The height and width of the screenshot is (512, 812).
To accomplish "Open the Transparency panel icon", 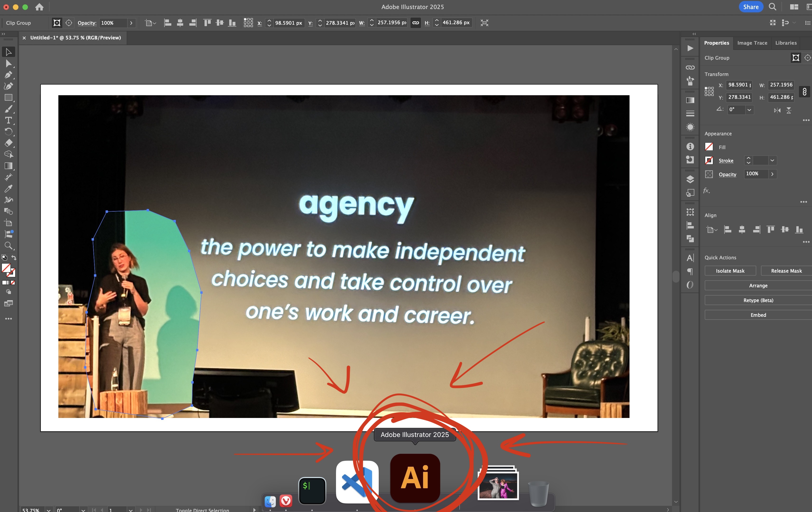I will tap(690, 127).
